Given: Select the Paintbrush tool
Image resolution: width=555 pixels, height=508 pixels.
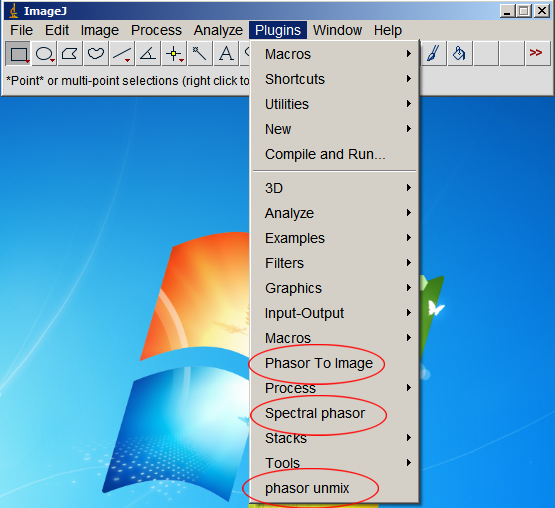Looking at the screenshot, I should click(x=434, y=53).
